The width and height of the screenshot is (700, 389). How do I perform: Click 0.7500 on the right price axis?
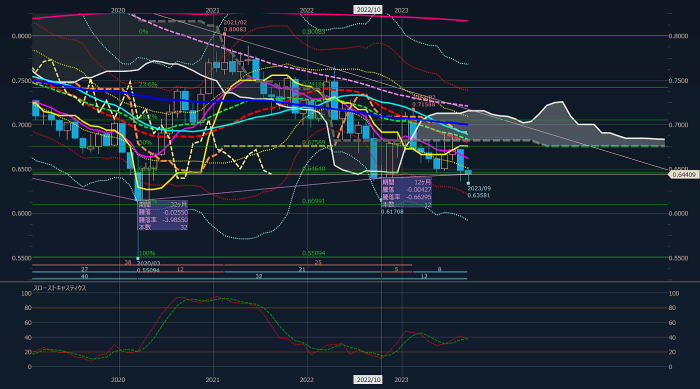coord(678,81)
